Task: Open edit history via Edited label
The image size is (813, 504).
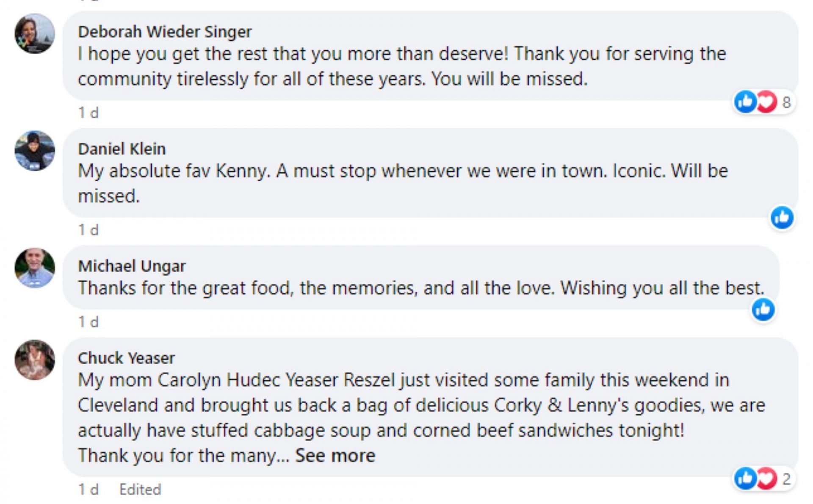Action: point(140,490)
